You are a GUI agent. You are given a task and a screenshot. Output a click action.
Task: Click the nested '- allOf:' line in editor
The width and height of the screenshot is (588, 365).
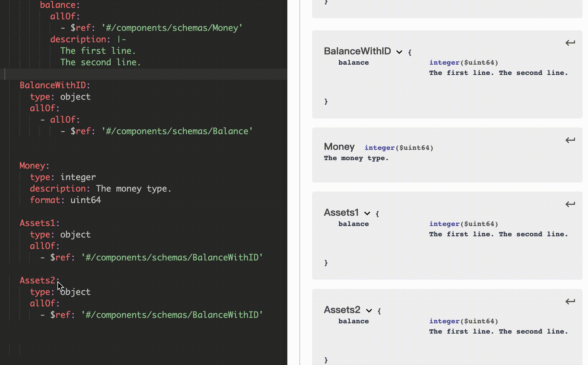coord(60,120)
